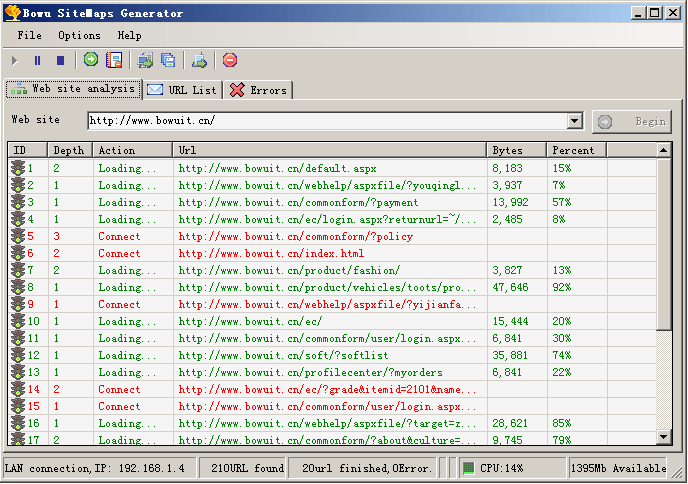The image size is (688, 484).
Task: Click the LAN connection IP status entry
Action: (100, 468)
